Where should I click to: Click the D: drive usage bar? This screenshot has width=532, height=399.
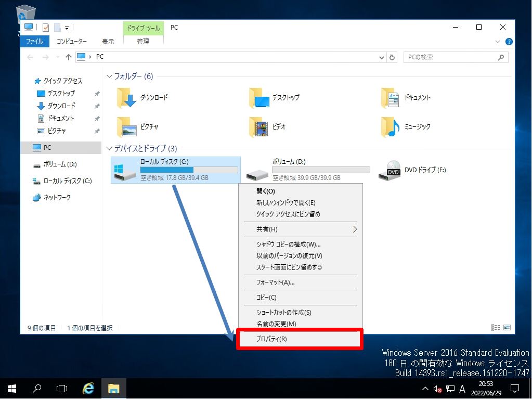(x=321, y=170)
